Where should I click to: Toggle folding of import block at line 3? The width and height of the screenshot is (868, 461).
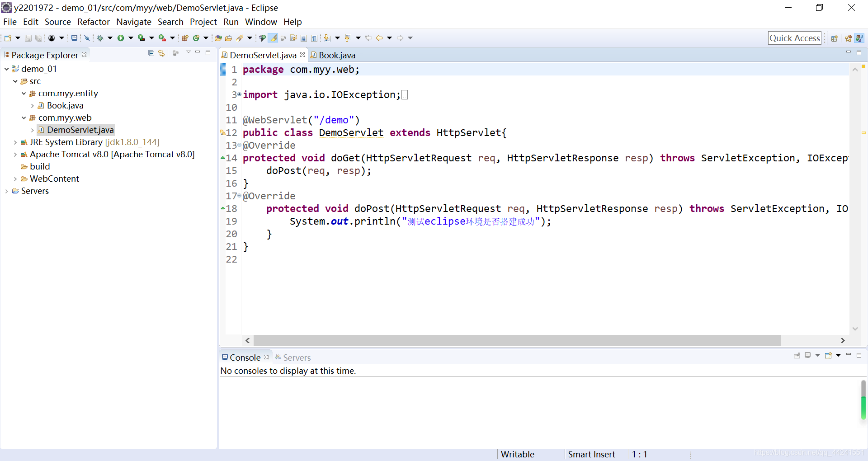pos(240,94)
